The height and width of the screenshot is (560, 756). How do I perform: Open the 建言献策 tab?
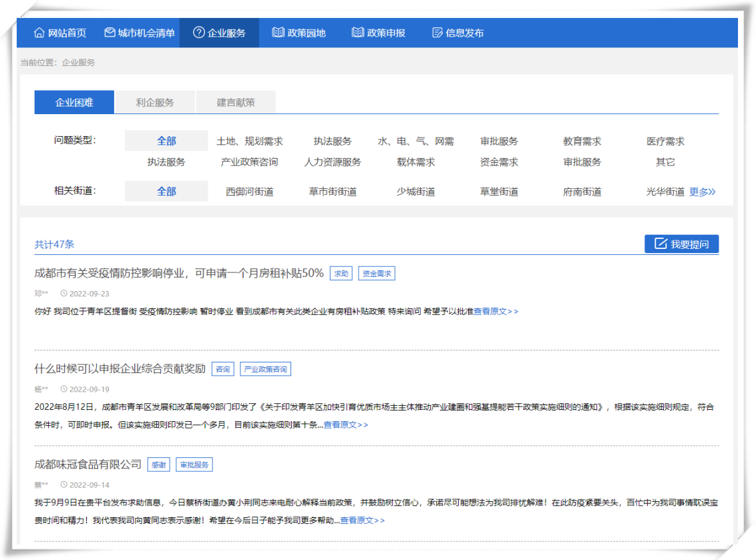pos(235,102)
